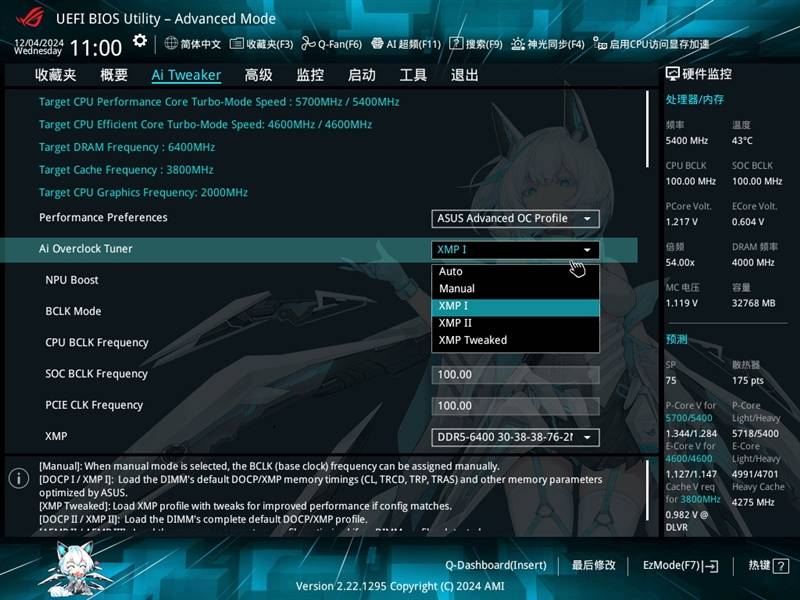The height and width of the screenshot is (600, 800).
Task: Open Q-Dashboard(Insert)
Action: click(x=496, y=566)
